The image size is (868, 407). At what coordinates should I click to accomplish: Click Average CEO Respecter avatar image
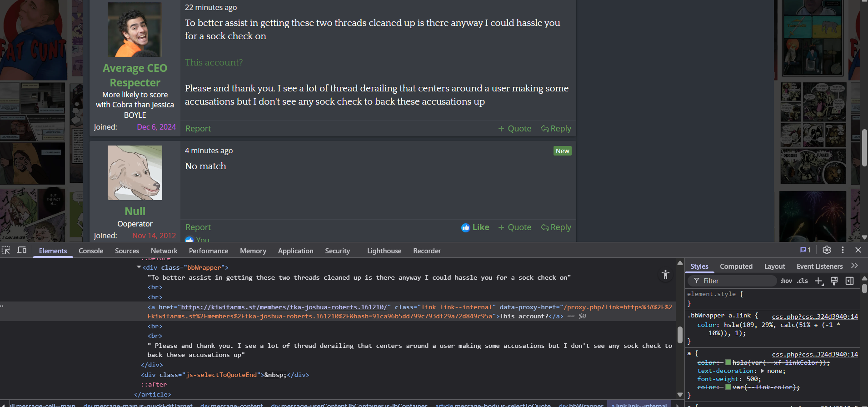coord(135,30)
